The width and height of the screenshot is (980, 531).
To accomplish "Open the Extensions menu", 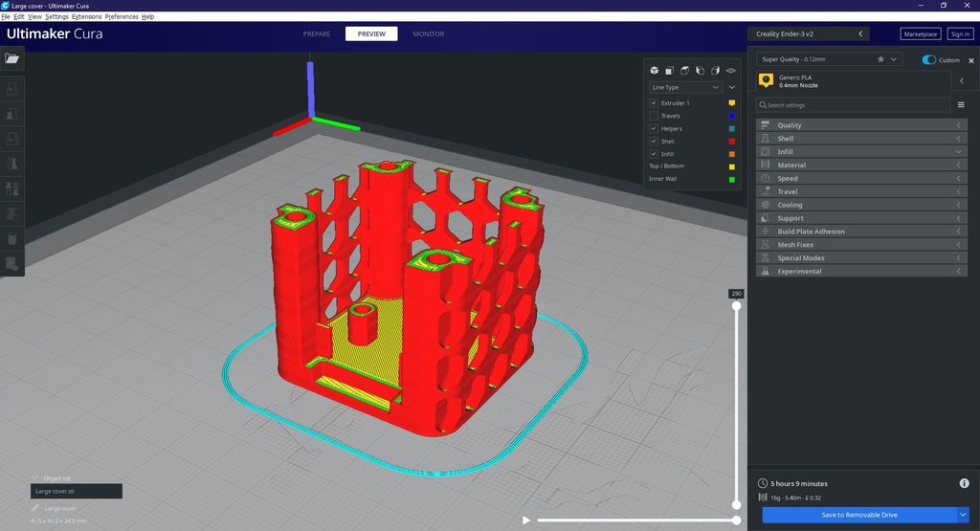I will (86, 17).
